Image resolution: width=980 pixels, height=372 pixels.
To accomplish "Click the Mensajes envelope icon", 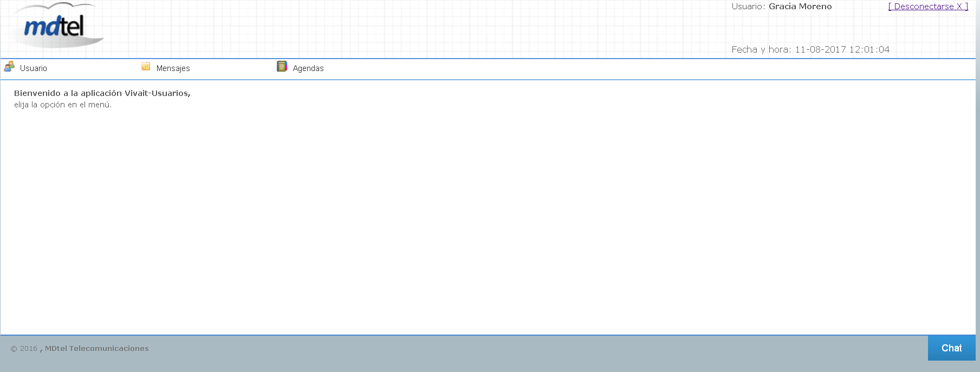I will pyautogui.click(x=146, y=67).
